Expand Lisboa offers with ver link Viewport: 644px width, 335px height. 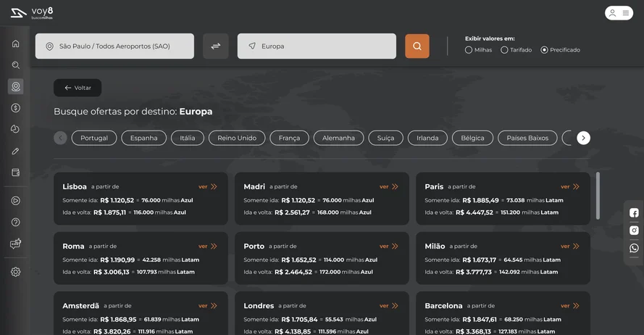207,186
